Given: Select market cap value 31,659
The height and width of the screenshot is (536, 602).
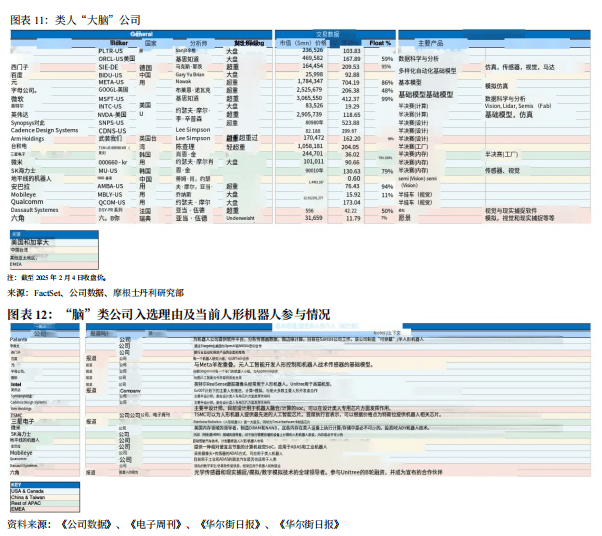Looking at the screenshot, I should point(313,218).
